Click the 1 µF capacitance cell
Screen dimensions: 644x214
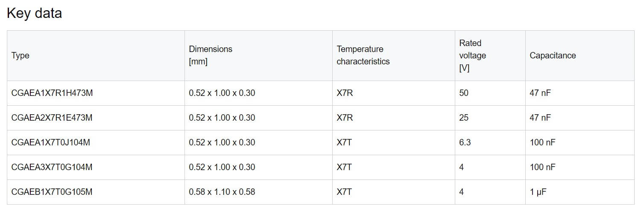538,192
